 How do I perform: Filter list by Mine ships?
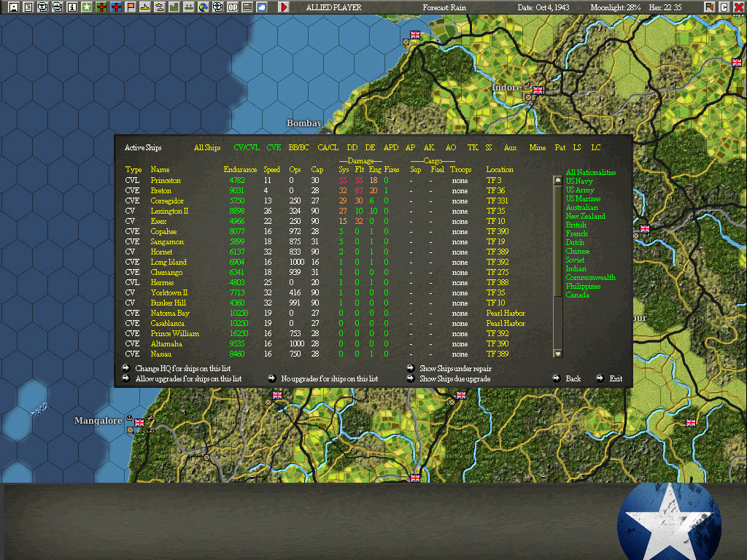pos(538,147)
